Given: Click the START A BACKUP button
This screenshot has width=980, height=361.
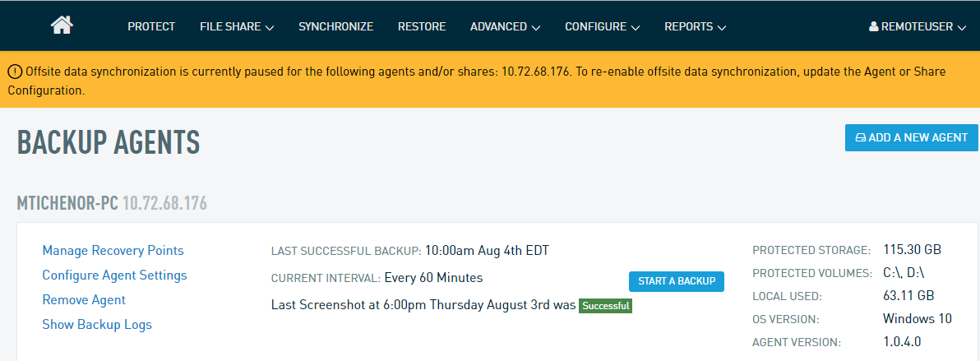Looking at the screenshot, I should (677, 281).
